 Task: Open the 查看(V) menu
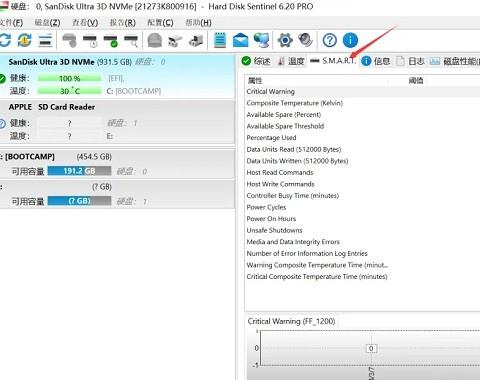point(85,23)
